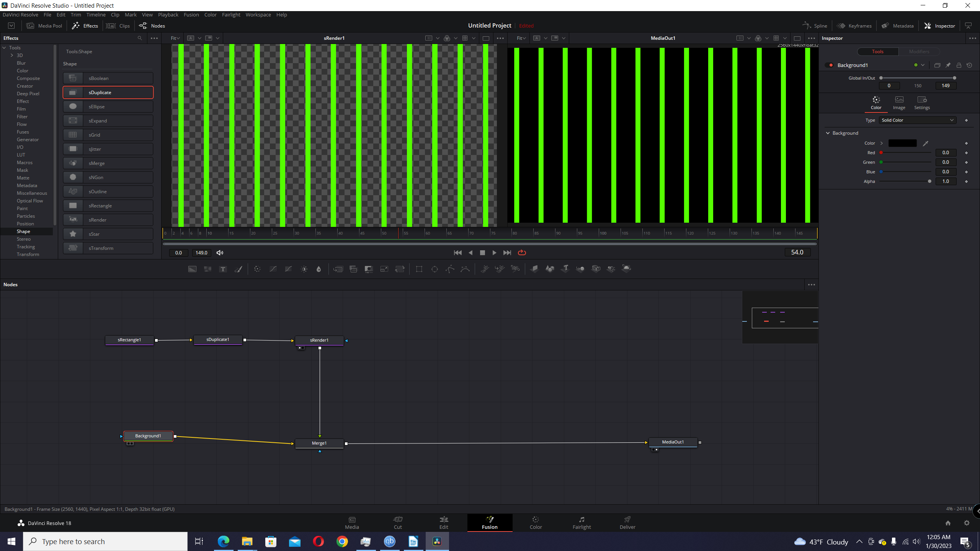Pick background color with the eyedropper
Viewport: 980px width, 551px height.
pos(926,143)
